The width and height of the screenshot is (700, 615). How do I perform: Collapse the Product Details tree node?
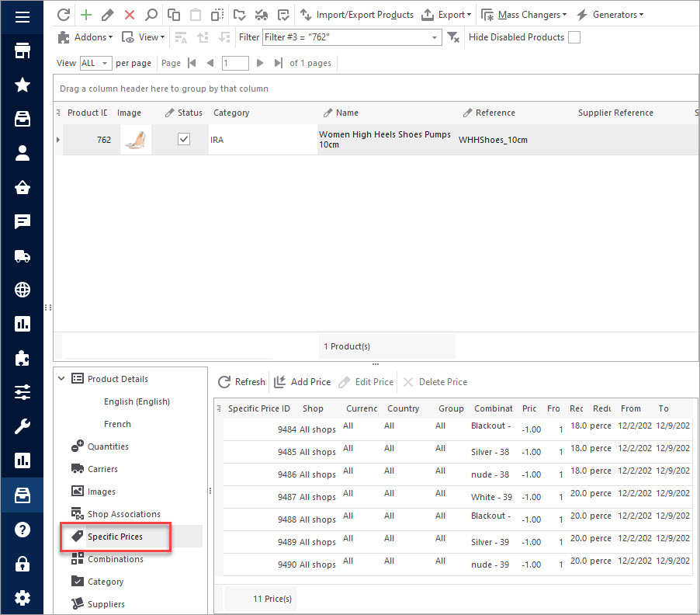pyautogui.click(x=61, y=378)
